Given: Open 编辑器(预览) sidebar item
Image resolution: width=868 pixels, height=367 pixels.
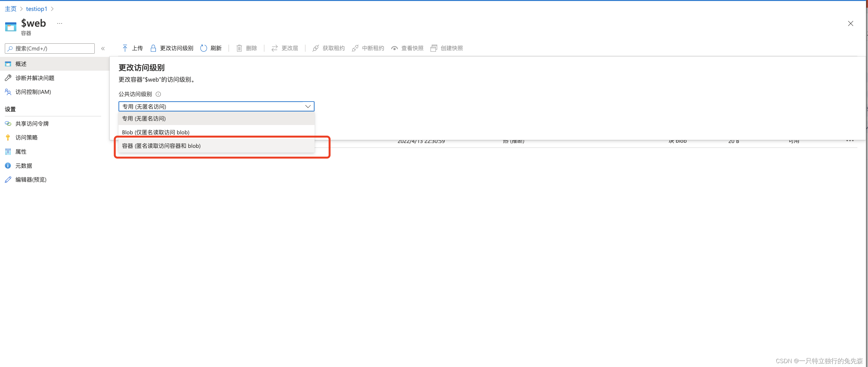Looking at the screenshot, I should tap(31, 180).
